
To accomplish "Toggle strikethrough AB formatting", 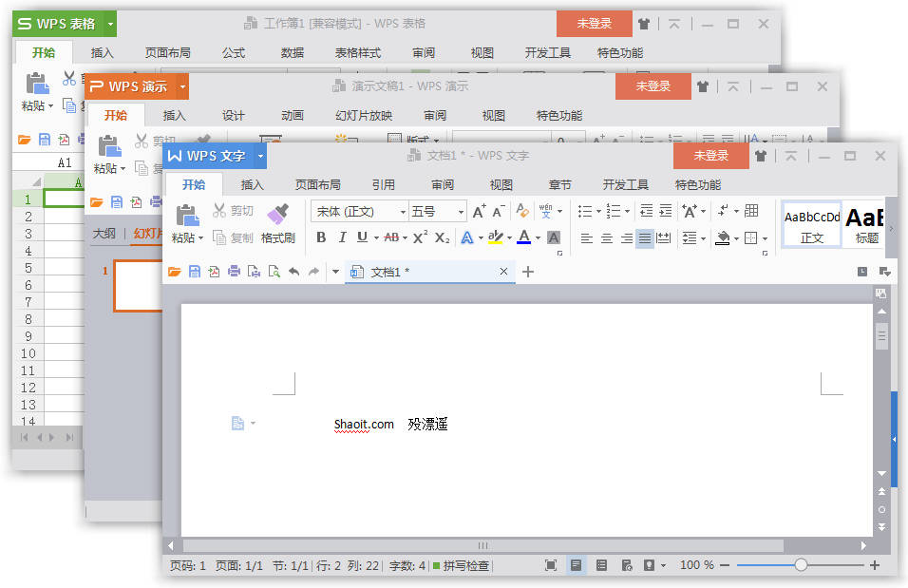I will point(391,237).
